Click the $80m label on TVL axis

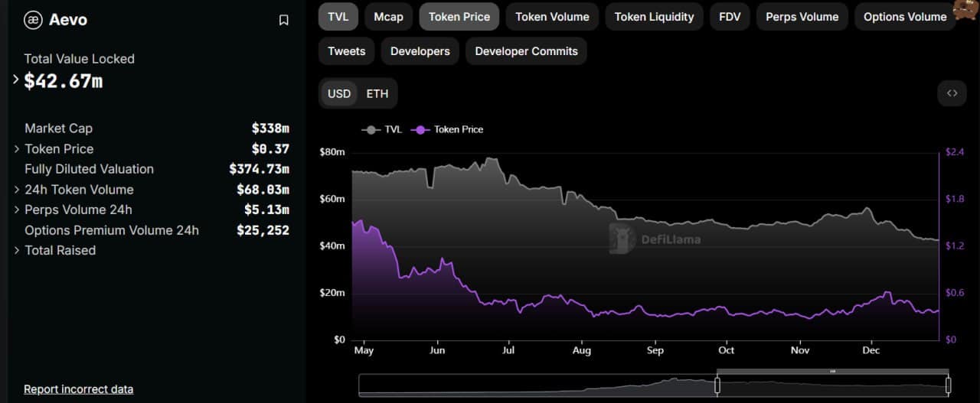coord(332,152)
